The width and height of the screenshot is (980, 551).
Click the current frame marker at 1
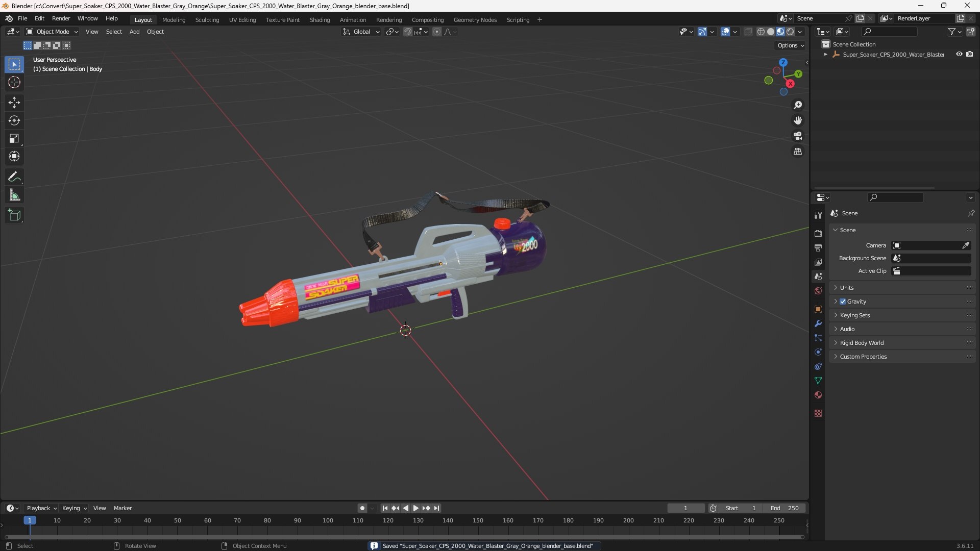30,520
